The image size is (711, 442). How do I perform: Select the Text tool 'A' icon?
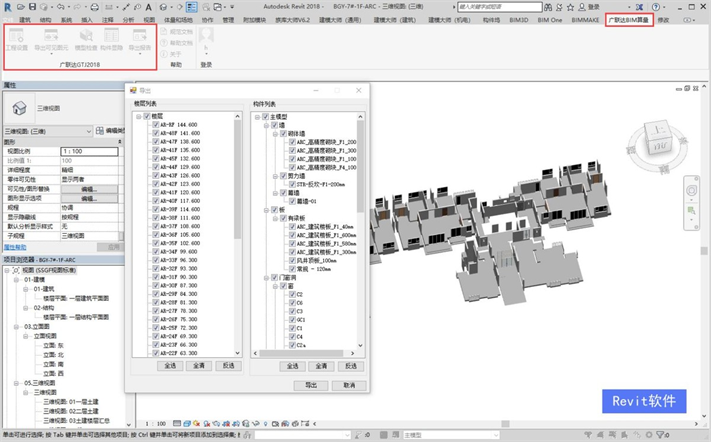pyautogui.click(x=148, y=7)
